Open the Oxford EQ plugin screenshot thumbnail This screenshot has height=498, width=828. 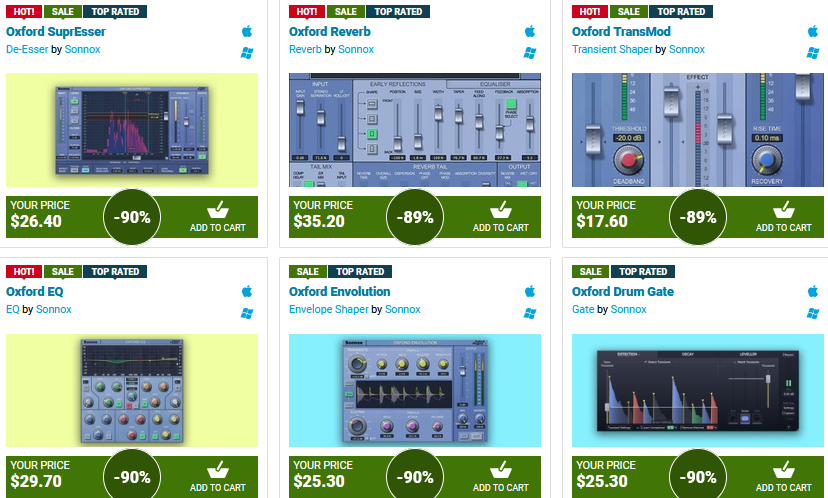(132, 390)
